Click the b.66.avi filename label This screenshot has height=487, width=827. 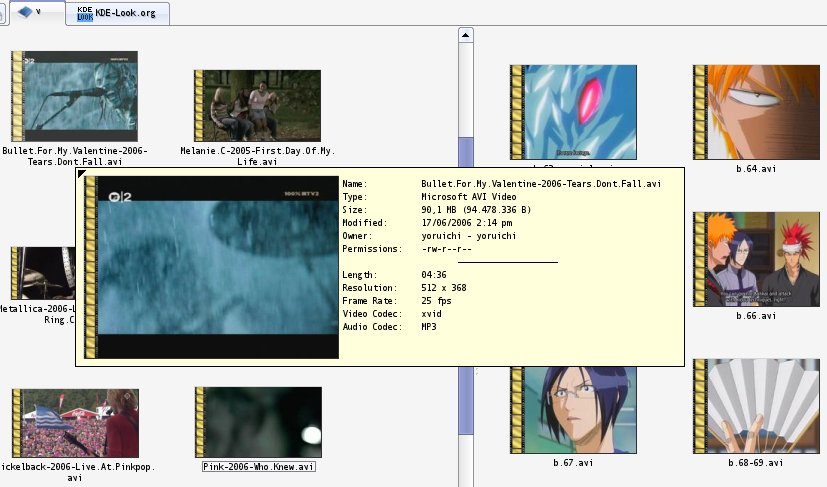756,316
